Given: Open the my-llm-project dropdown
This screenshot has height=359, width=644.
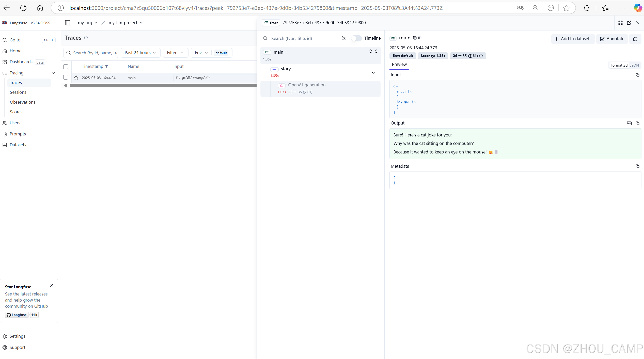Looking at the screenshot, I should tap(125, 23).
